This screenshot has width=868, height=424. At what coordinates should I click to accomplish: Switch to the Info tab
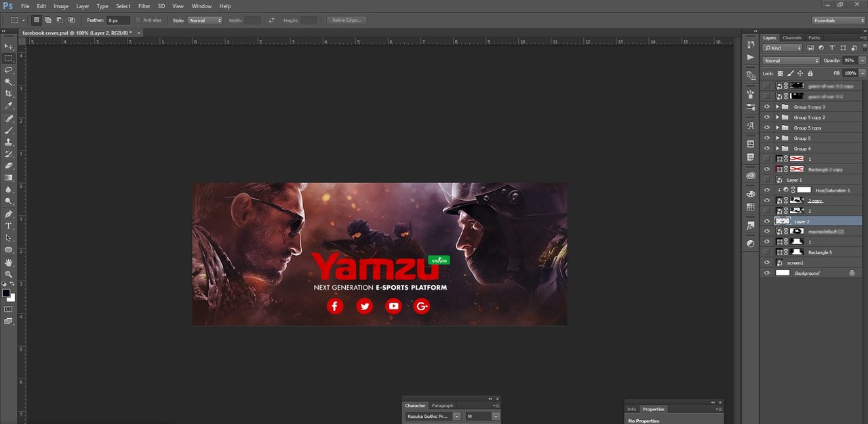point(631,409)
